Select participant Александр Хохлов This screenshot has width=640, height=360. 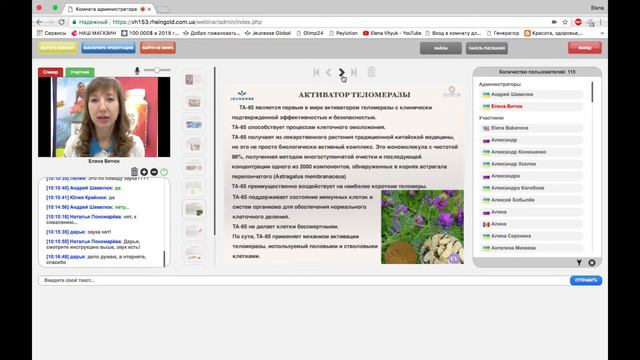tap(531, 164)
